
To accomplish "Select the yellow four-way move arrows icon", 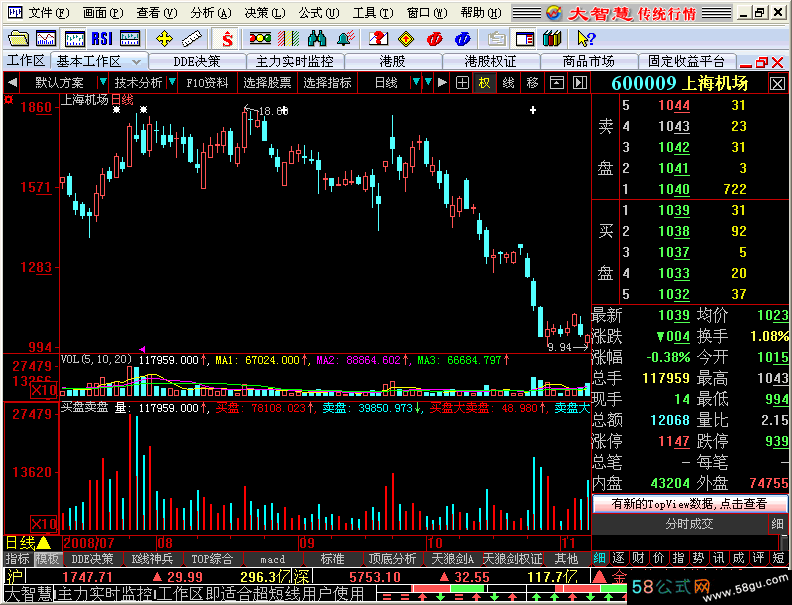I will tap(164, 38).
